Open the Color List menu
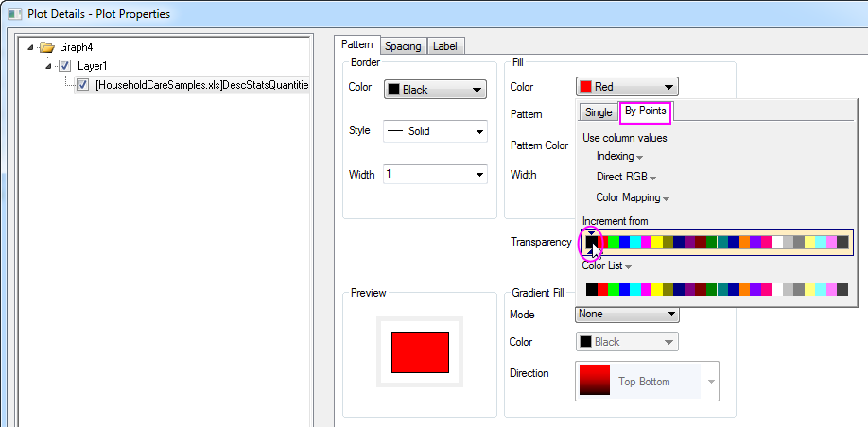Screen dimensions: 868x427 coord(607,266)
